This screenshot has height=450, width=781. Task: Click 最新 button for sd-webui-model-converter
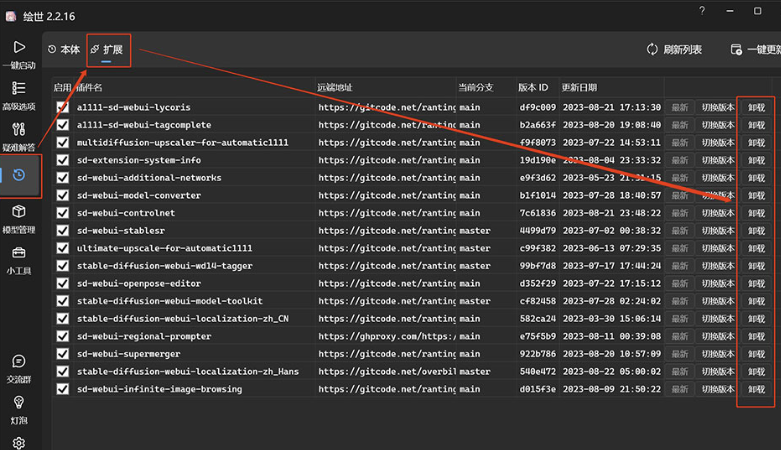click(679, 195)
